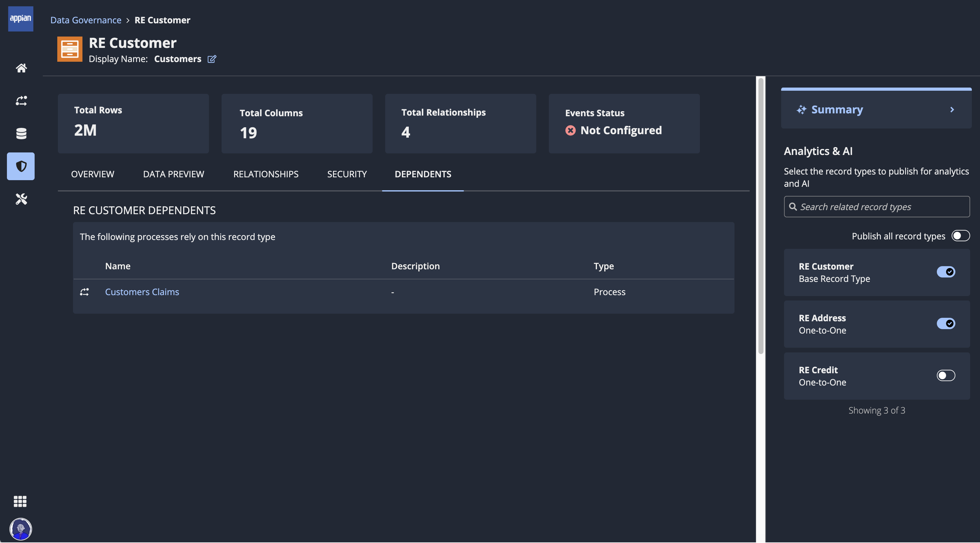The width and height of the screenshot is (980, 543).
Task: Click the search magnifier icon
Action: (x=793, y=207)
